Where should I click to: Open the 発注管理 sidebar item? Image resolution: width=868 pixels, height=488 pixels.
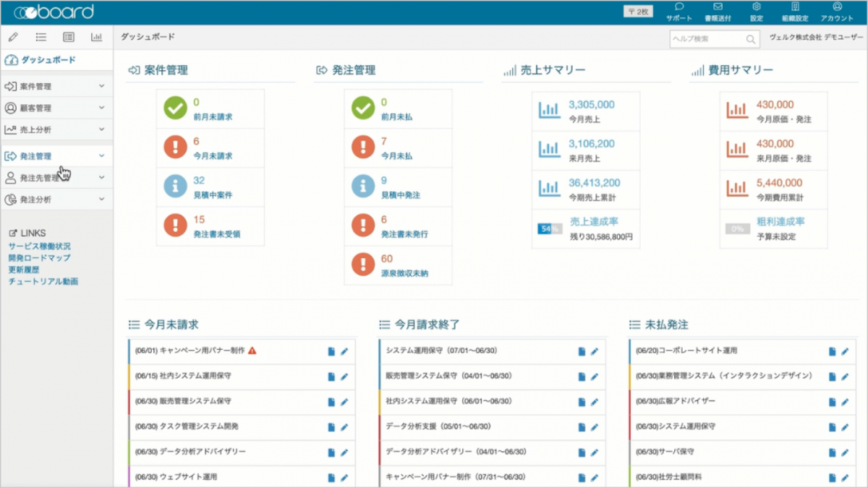(x=56, y=155)
